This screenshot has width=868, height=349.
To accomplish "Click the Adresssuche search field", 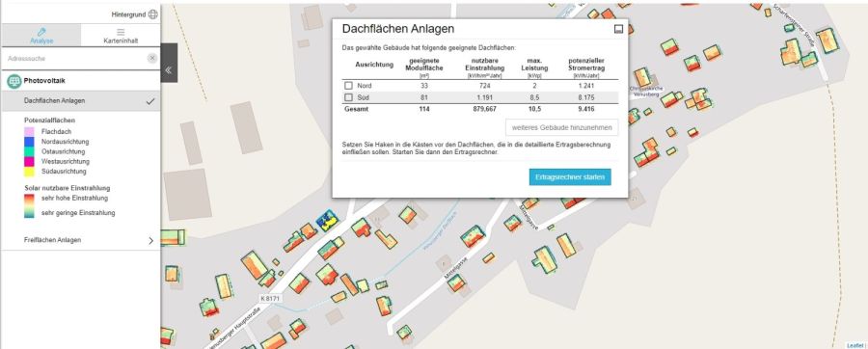I will pyautogui.click(x=75, y=59).
